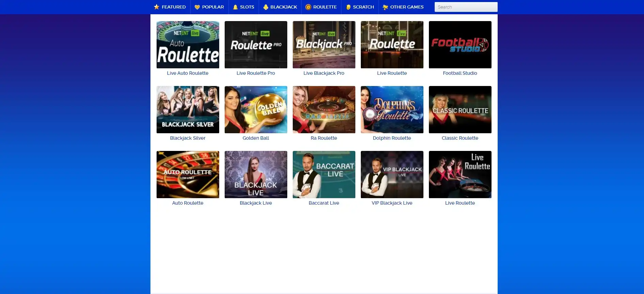Viewport: 644px width, 294px height.
Task: Select the Golden Ball game image
Action: pos(256,109)
